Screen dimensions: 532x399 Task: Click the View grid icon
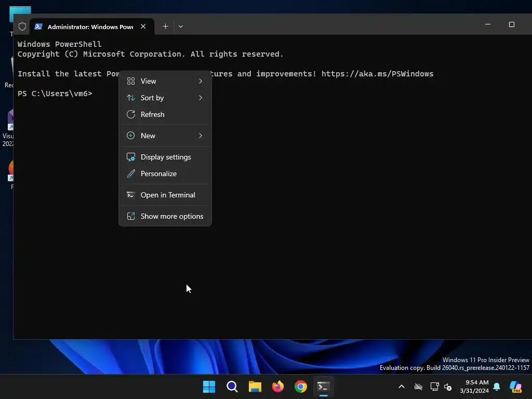(x=130, y=81)
